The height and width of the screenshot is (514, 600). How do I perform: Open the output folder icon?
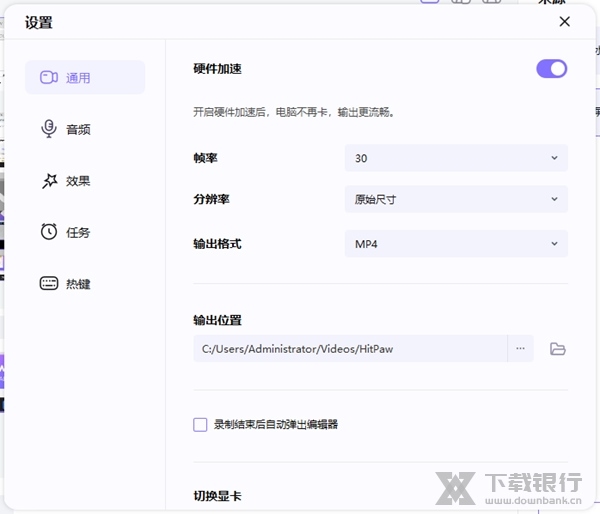pyautogui.click(x=558, y=349)
